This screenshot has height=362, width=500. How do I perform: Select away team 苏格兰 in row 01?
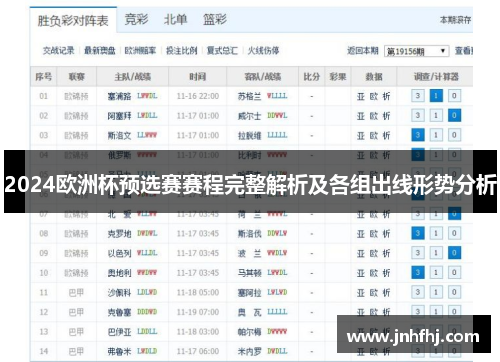click(x=249, y=96)
